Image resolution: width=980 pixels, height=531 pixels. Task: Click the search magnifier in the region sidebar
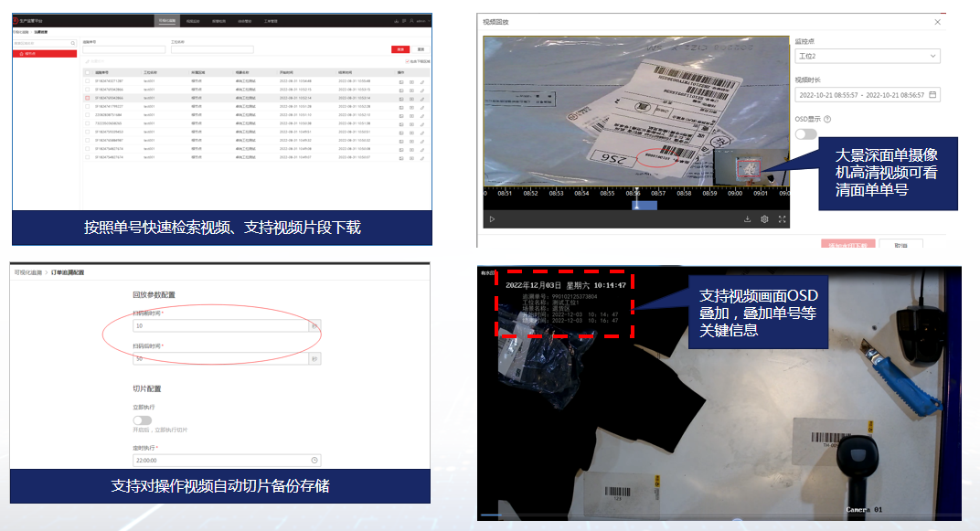73,43
